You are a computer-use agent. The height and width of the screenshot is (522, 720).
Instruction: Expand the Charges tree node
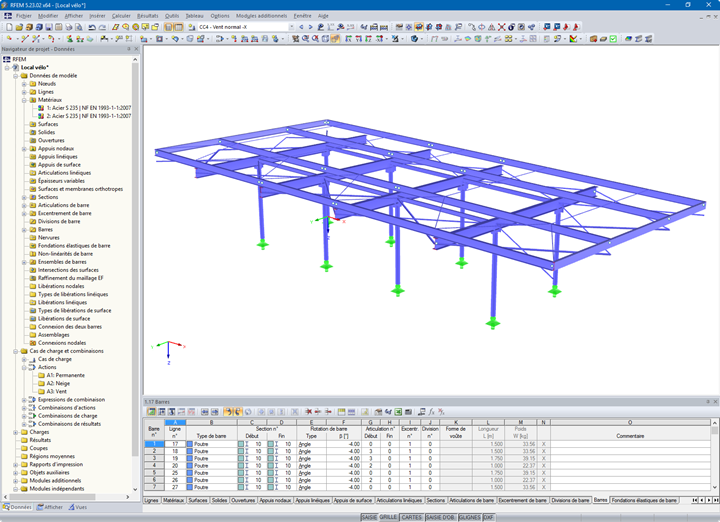16,432
